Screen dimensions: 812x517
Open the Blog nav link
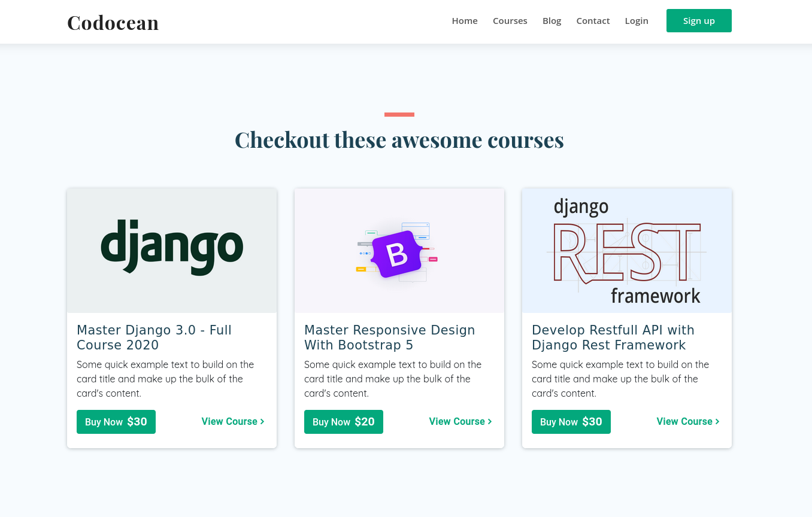point(552,21)
